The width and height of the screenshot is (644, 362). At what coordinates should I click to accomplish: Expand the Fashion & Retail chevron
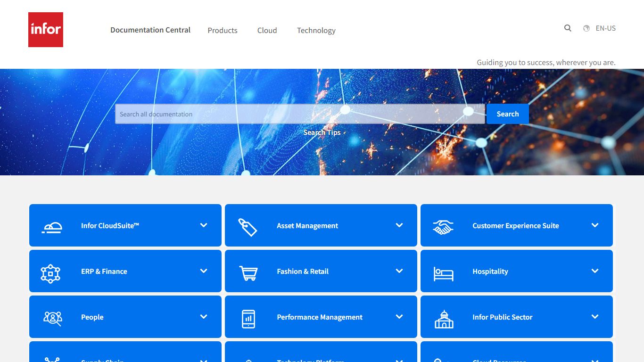(x=399, y=271)
